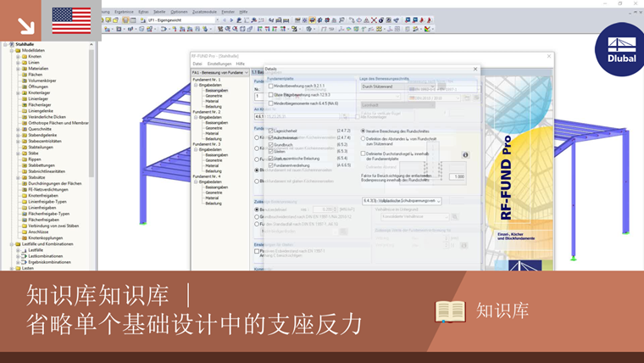The height and width of the screenshot is (363, 644).
Task: Enable Definierter Durchstanzkegel checkbox
Action: click(x=363, y=154)
